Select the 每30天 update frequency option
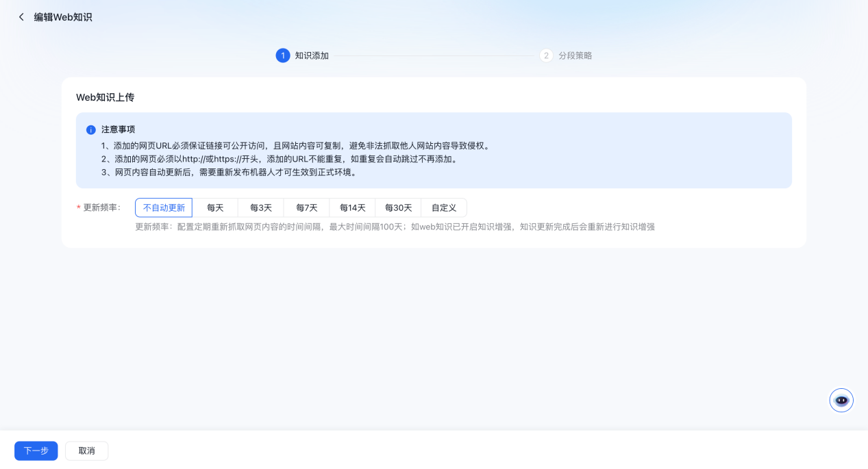 398,207
